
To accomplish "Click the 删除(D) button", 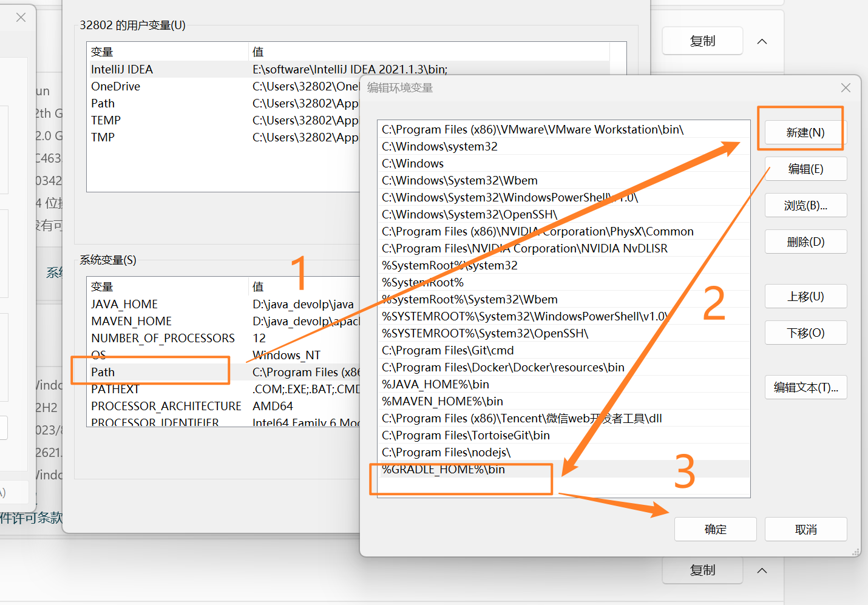I will [805, 242].
